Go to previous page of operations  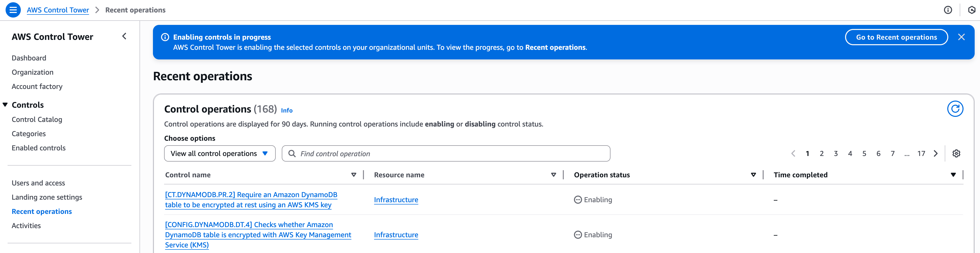click(x=793, y=153)
